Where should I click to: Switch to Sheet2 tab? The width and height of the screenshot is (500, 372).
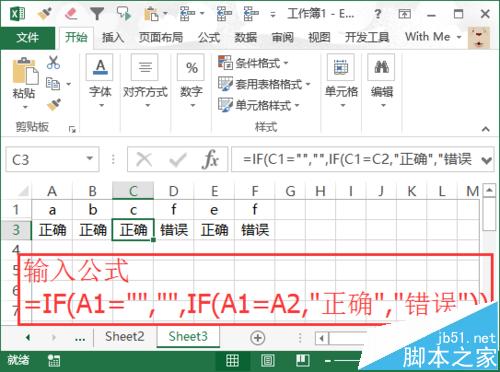tap(125, 337)
